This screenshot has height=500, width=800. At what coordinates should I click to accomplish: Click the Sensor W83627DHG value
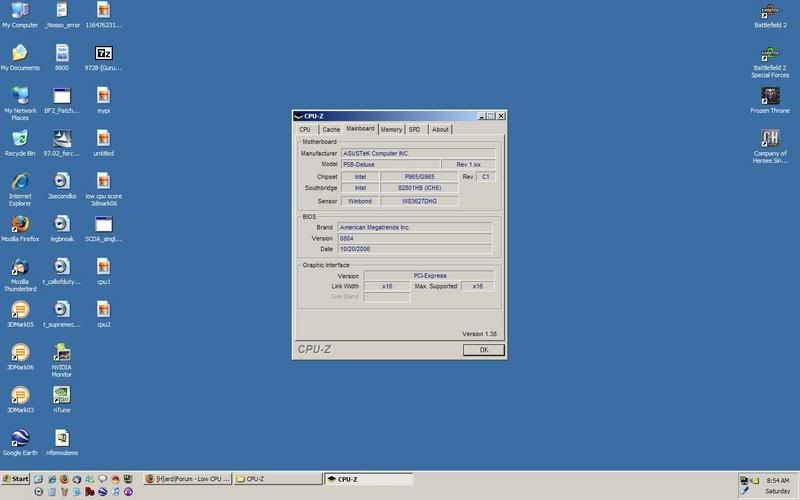(419, 201)
